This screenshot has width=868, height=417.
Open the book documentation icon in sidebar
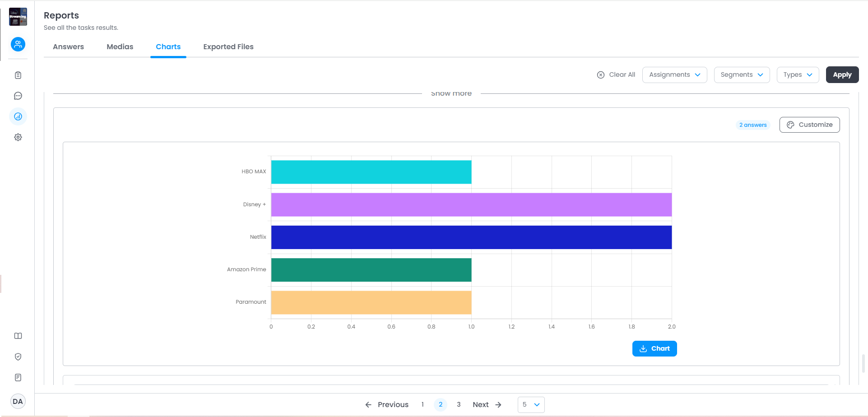click(18, 336)
